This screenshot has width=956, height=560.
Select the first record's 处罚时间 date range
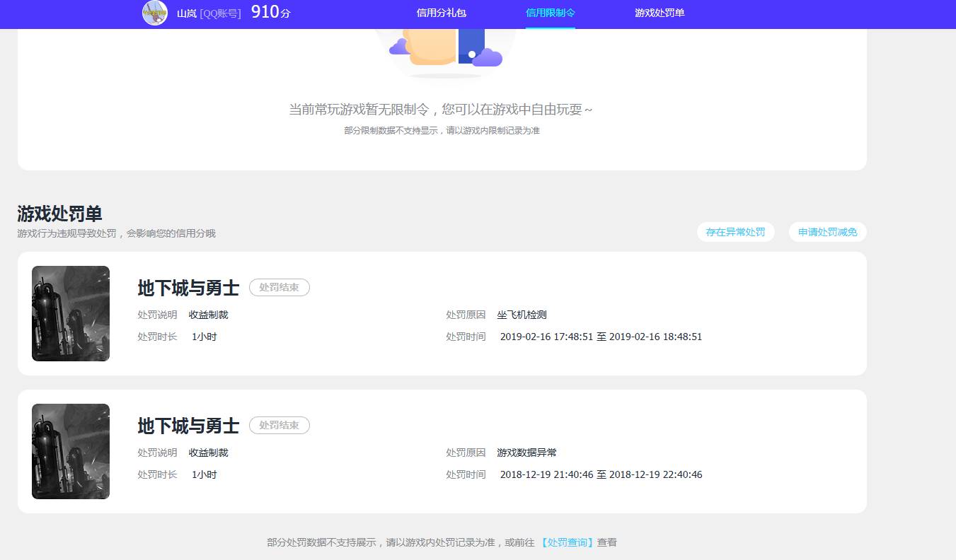click(600, 337)
